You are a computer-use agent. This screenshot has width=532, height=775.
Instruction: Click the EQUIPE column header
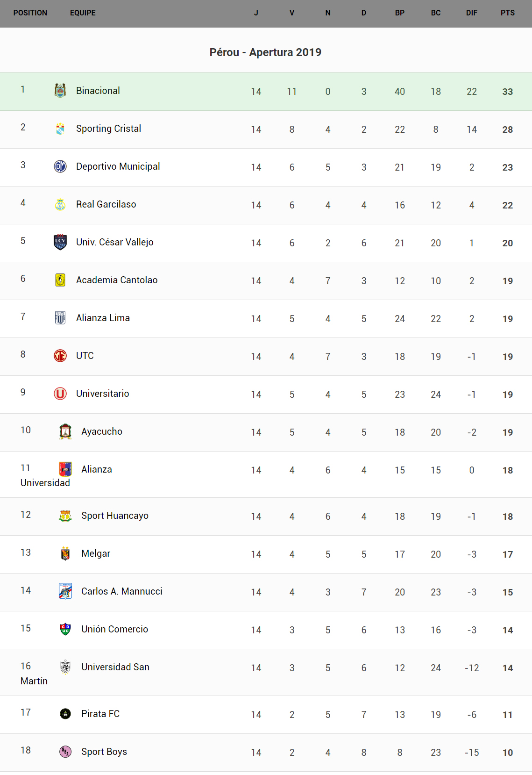point(83,13)
